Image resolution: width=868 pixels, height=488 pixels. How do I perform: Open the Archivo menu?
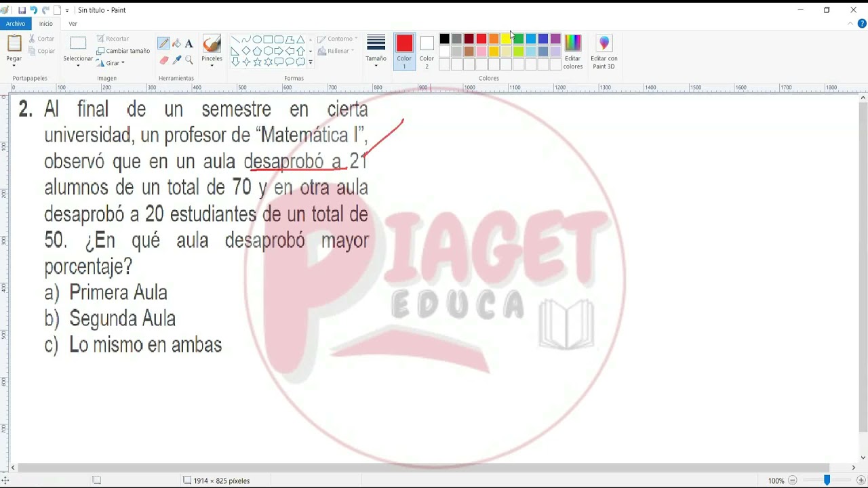[x=16, y=24]
